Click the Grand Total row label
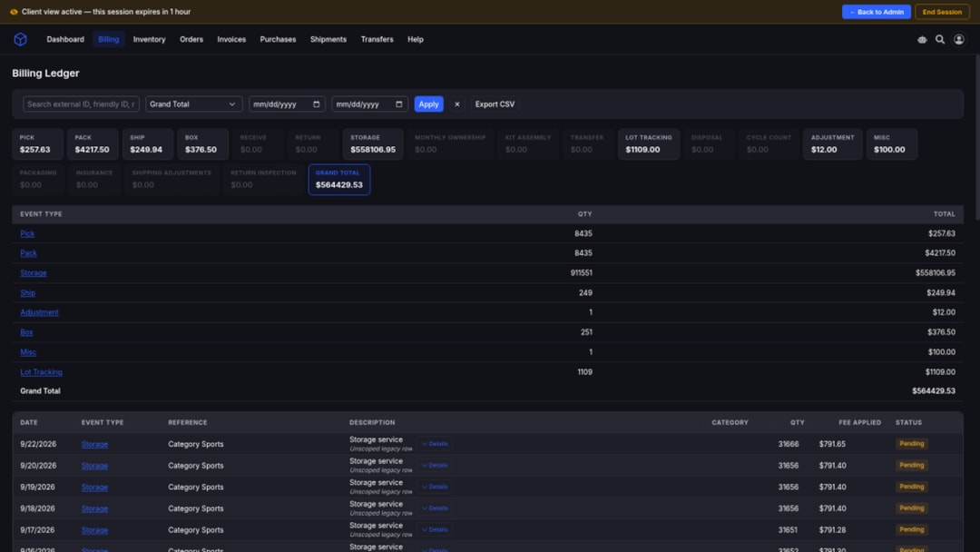 click(40, 390)
